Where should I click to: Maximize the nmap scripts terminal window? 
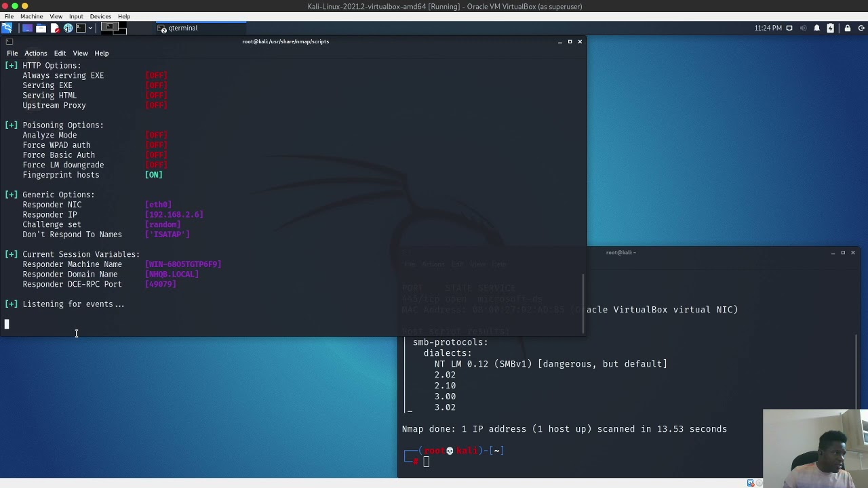pos(570,41)
